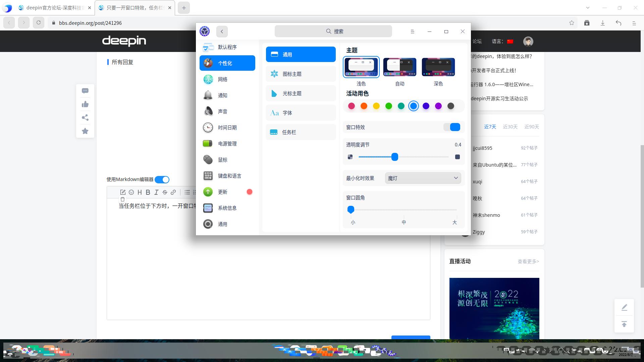Click the share icon beside the forum post

(x=85, y=117)
